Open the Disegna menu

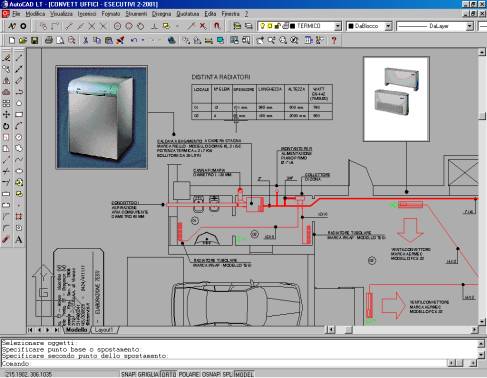(161, 14)
